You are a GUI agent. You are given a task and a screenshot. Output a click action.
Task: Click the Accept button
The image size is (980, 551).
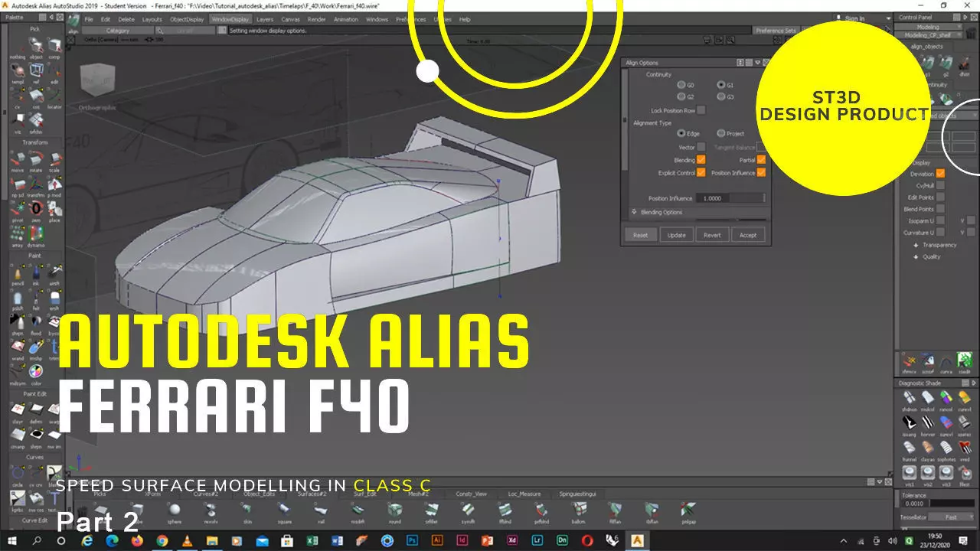click(x=748, y=235)
